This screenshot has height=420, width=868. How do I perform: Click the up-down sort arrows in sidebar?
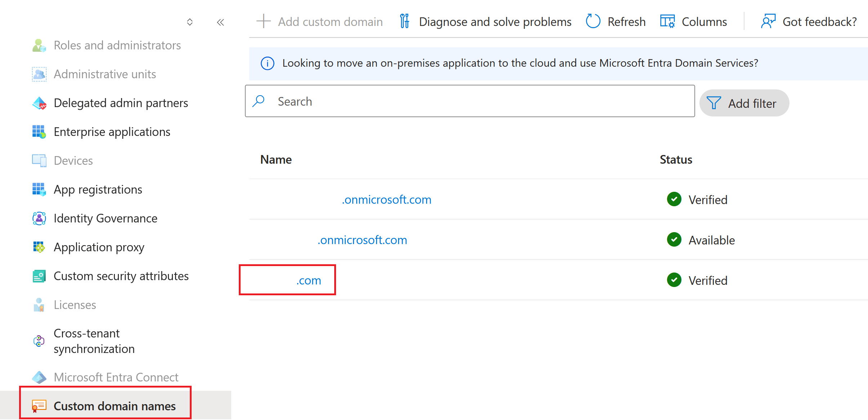[190, 22]
